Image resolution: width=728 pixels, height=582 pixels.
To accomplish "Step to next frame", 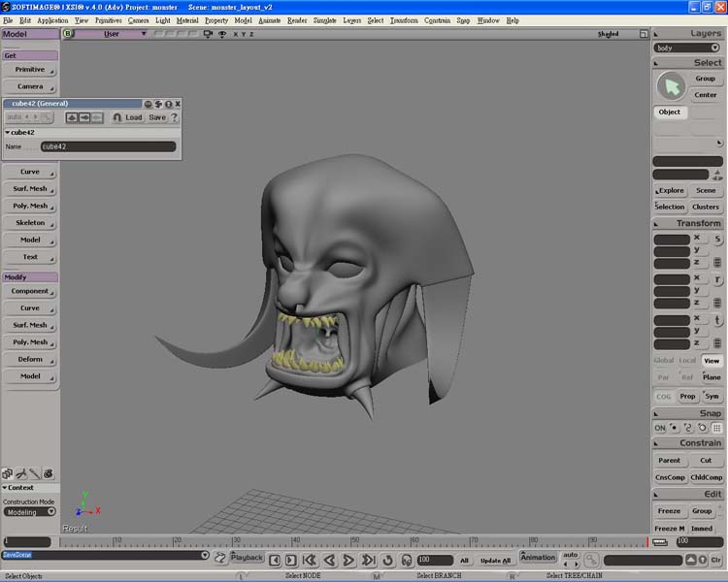I will 290,561.
